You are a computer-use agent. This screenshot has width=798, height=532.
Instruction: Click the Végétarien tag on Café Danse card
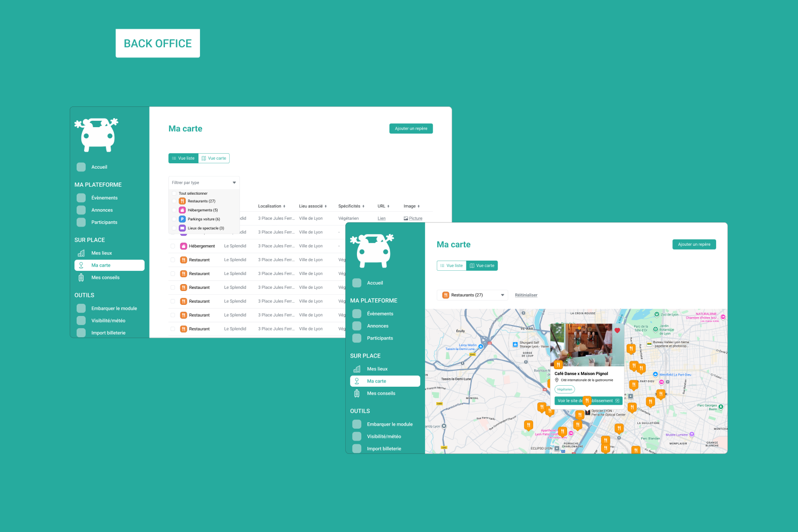click(x=564, y=389)
